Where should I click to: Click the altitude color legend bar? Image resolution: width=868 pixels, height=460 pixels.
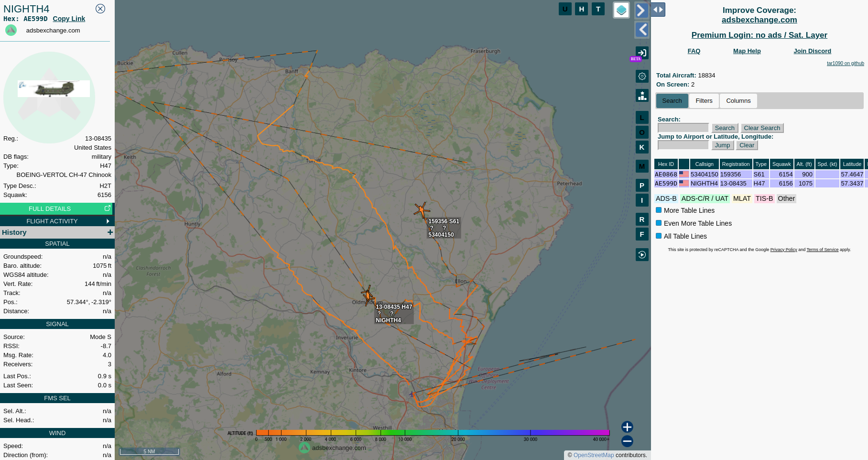point(433,433)
